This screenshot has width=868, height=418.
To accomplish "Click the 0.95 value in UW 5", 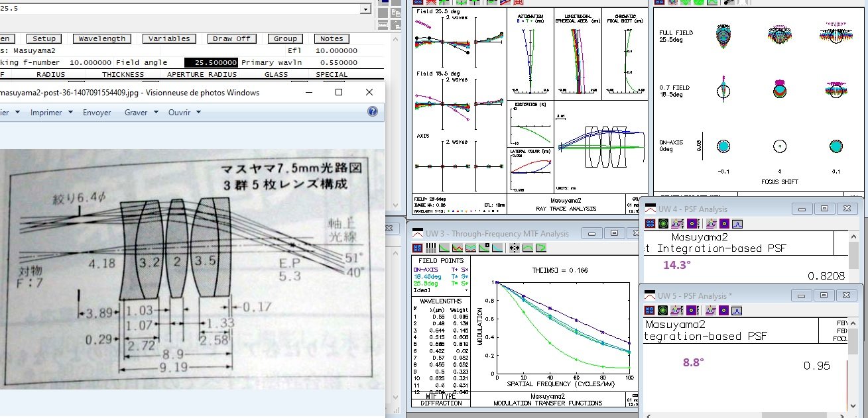I will tap(817, 366).
